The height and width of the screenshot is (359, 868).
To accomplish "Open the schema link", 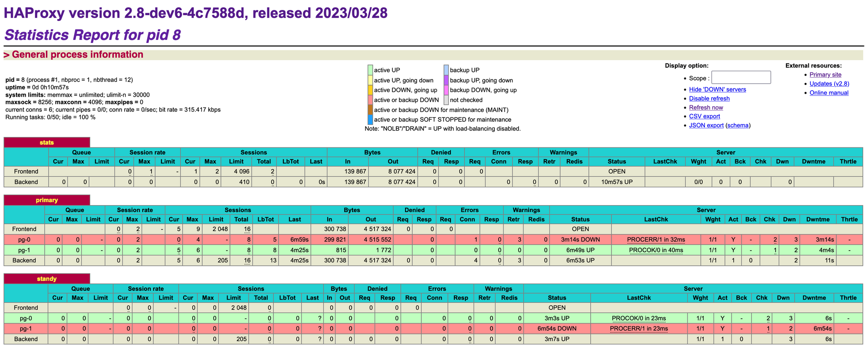I will coord(738,125).
